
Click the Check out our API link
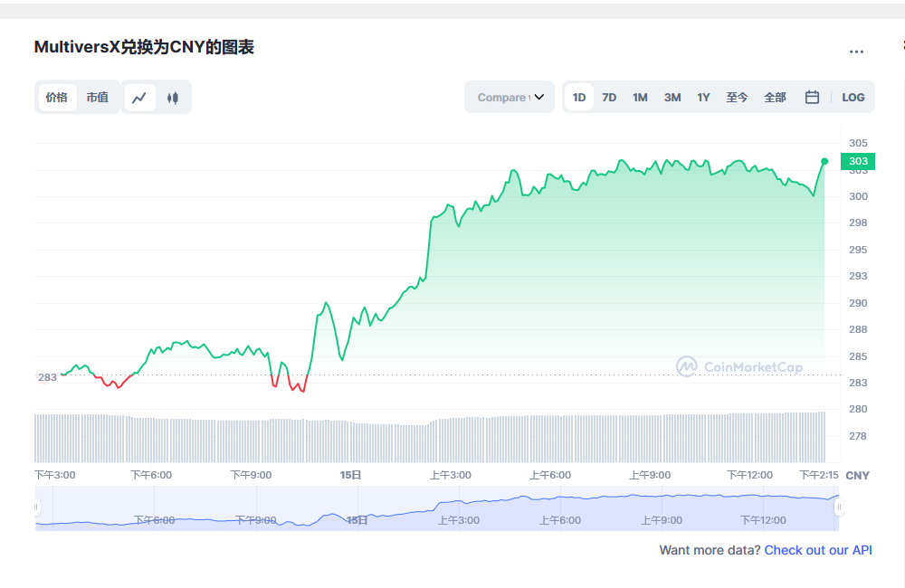[818, 550]
